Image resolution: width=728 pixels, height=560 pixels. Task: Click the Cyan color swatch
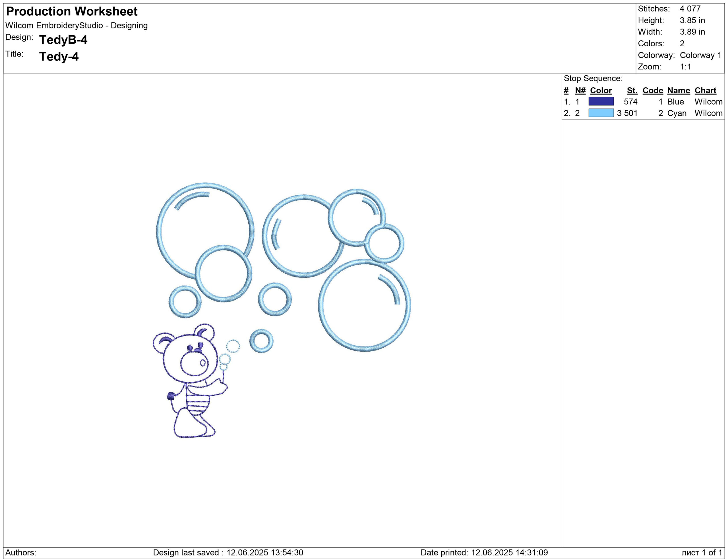[601, 113]
